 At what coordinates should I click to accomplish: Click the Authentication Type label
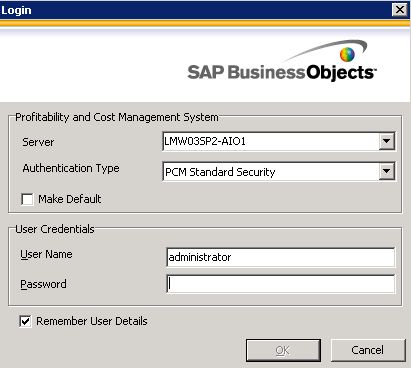(71, 168)
